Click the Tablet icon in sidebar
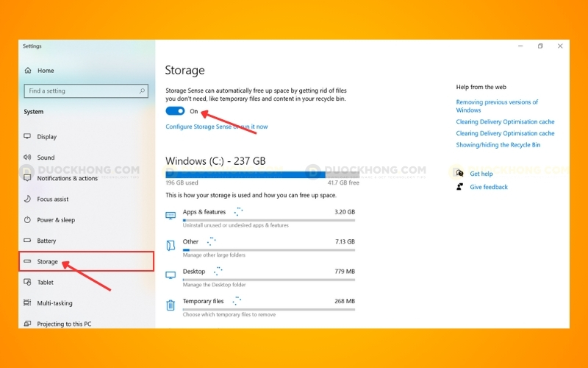The image size is (588, 368). 28,283
